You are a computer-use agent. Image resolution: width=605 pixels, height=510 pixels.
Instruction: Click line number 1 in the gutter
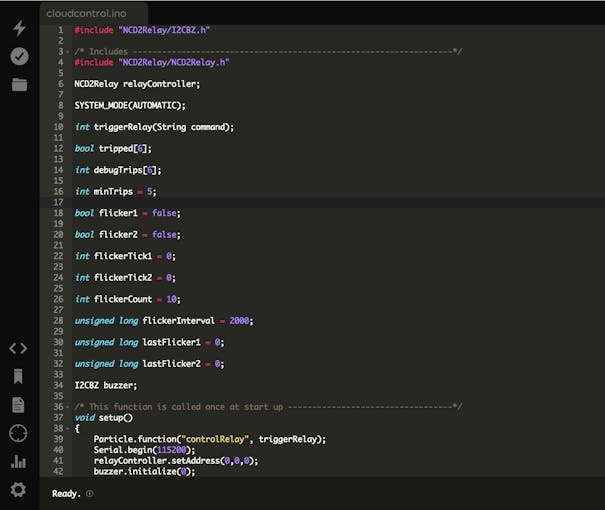61,30
